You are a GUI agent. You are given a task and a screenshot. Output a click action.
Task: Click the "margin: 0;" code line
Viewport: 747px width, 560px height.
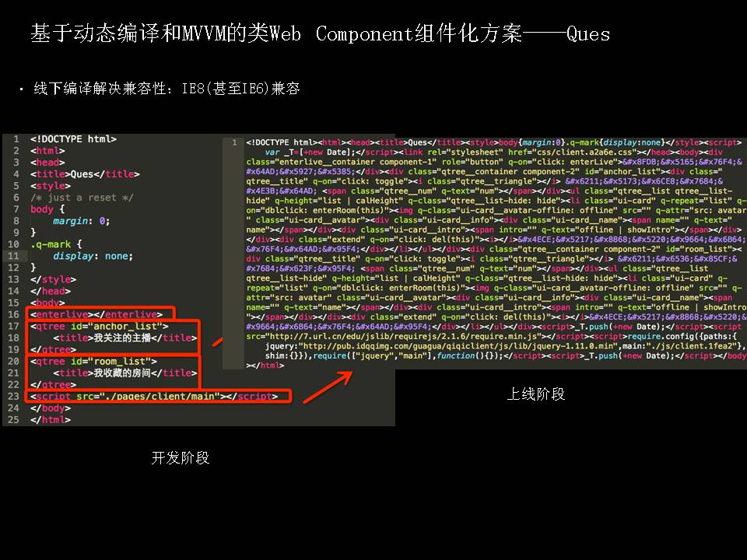coord(82,221)
